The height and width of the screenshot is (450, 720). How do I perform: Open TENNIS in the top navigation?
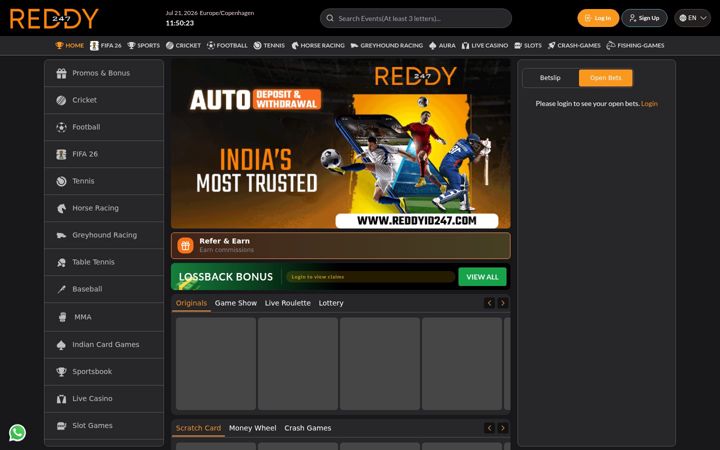[269, 45]
